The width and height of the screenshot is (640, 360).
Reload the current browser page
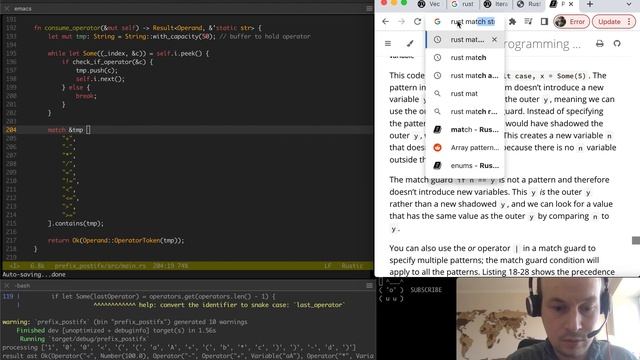coord(417,22)
